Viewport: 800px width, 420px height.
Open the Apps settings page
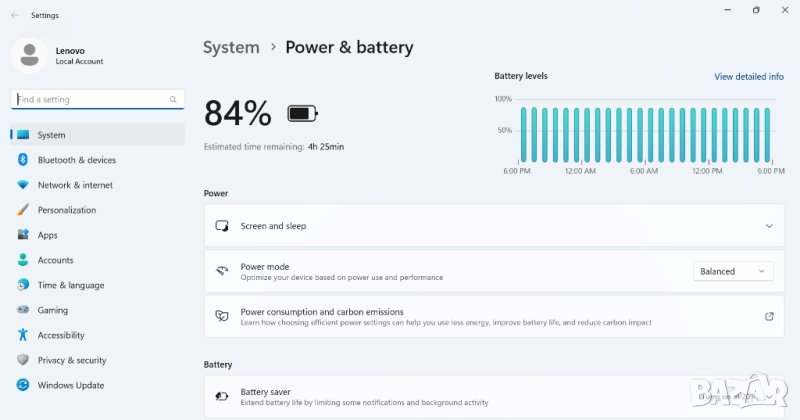point(47,235)
